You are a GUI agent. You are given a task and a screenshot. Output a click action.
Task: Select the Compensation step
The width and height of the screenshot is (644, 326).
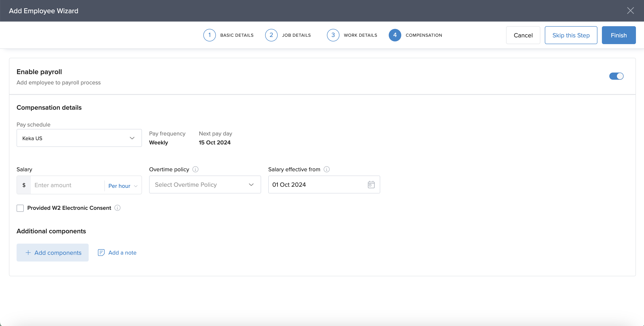pos(395,35)
